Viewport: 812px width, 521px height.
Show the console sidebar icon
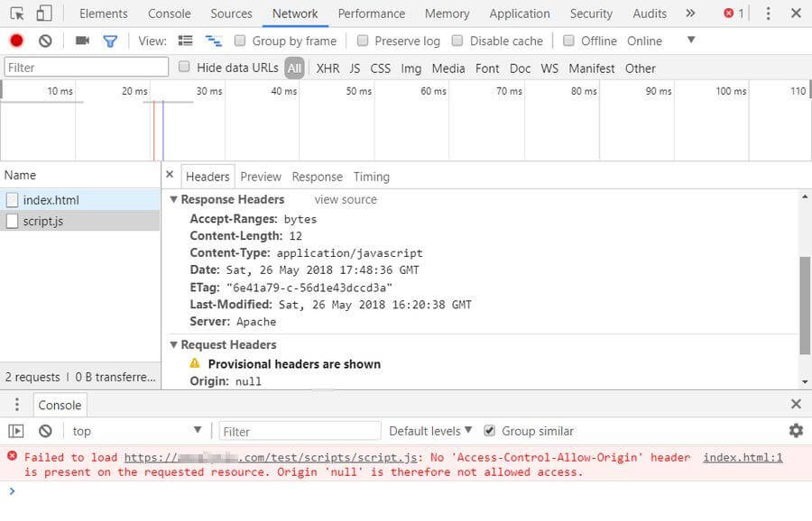[x=16, y=431]
